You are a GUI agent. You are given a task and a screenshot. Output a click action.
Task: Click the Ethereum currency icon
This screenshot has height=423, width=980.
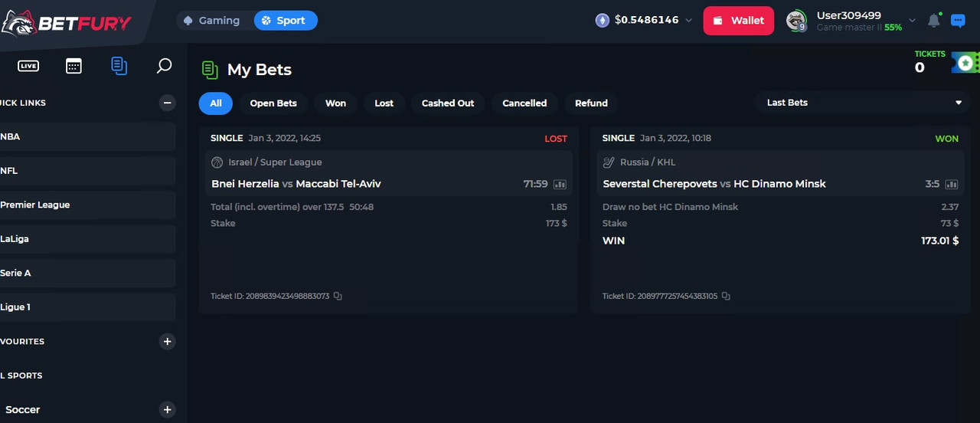(x=603, y=21)
